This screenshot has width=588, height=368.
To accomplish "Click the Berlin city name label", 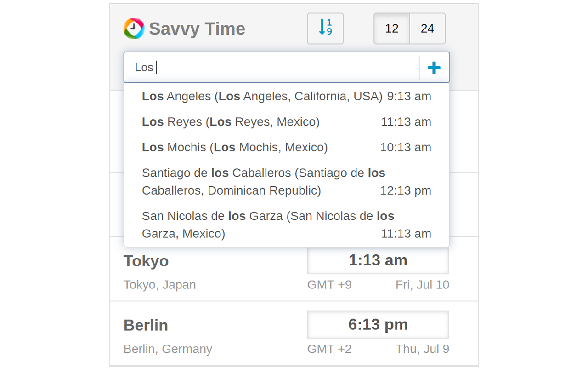I will 146,325.
